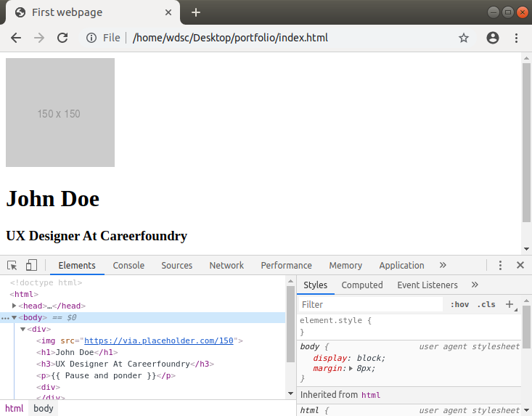Select the h3 UX Designer node
Viewport: 532px width, 416px height.
(x=125, y=364)
